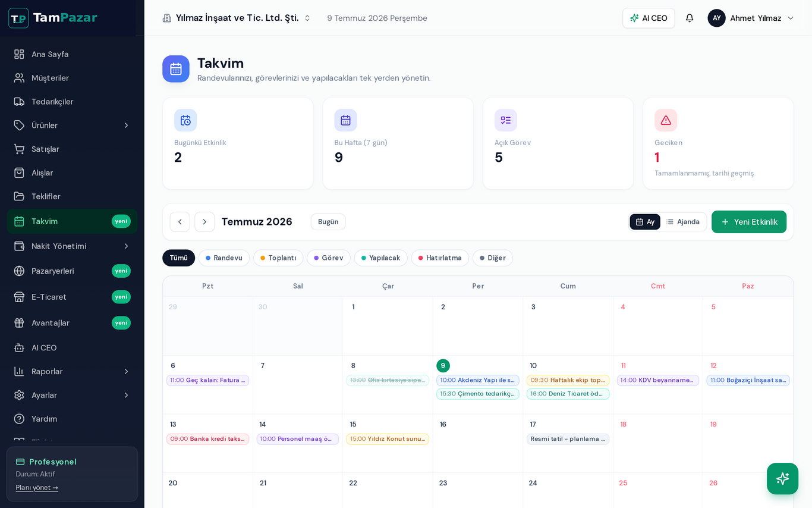The height and width of the screenshot is (508, 812).
Task: Switch calendar to Ajanda view
Action: pyautogui.click(x=683, y=222)
